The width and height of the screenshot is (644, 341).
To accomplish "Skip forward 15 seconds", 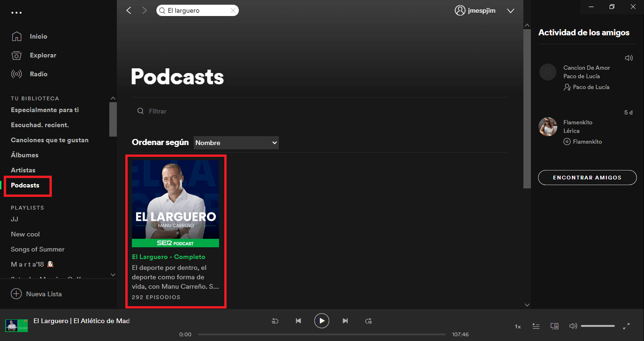I will coord(368,321).
